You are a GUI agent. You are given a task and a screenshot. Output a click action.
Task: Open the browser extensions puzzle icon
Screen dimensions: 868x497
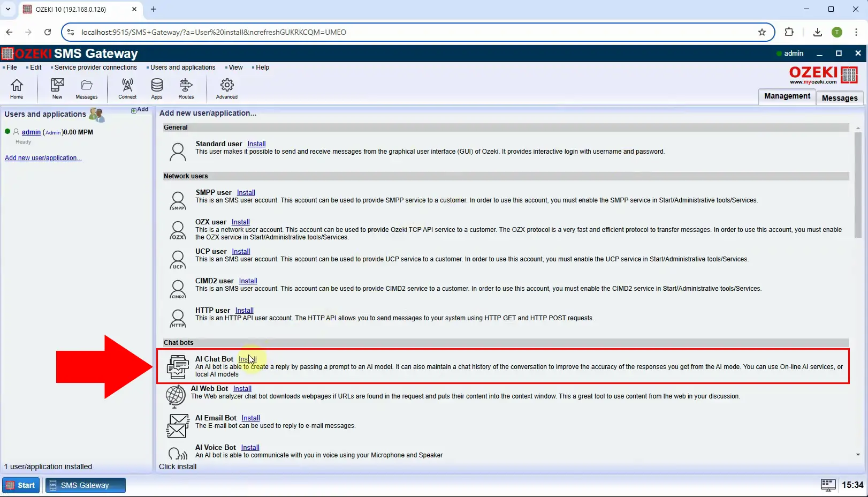pyautogui.click(x=789, y=32)
